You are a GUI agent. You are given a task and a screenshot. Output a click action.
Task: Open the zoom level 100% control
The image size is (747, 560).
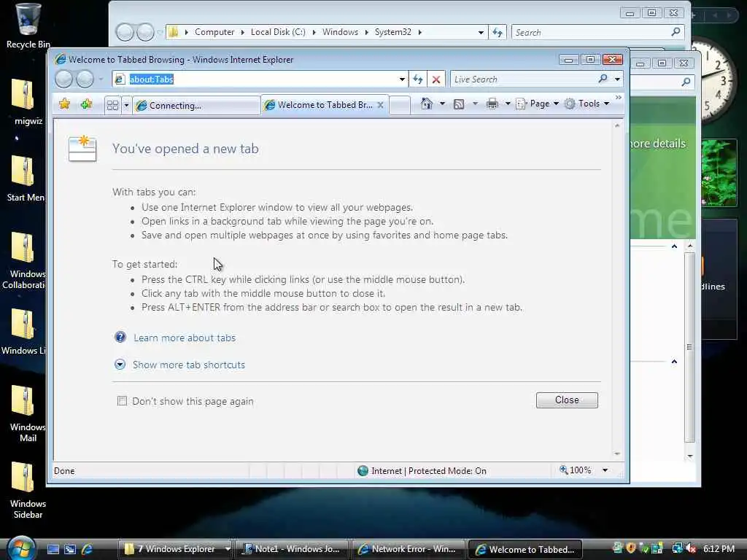[x=576, y=470]
